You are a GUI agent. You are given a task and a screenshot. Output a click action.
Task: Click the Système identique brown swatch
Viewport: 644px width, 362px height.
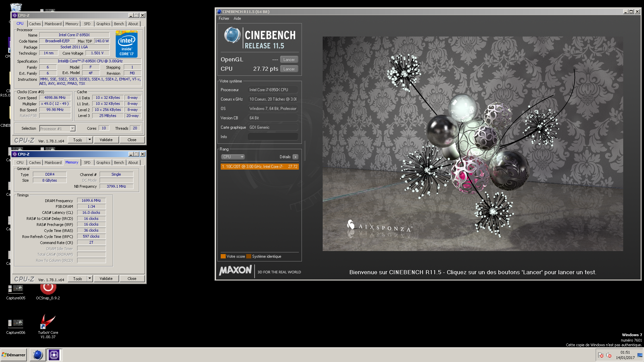249,256
